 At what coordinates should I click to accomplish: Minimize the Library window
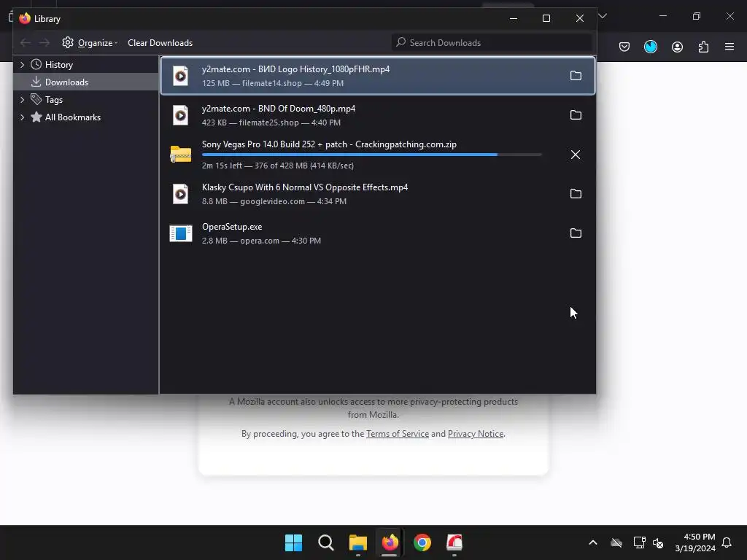[514, 18]
